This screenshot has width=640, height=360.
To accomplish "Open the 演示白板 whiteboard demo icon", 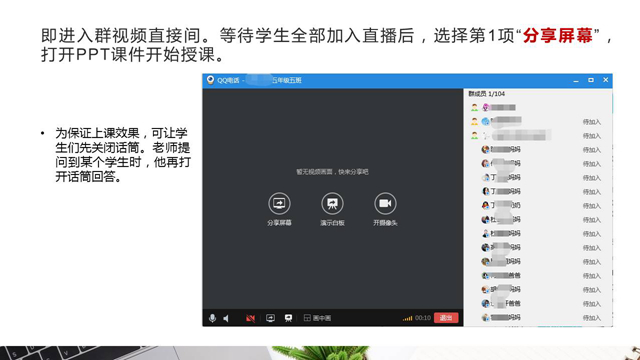I will point(332,203).
